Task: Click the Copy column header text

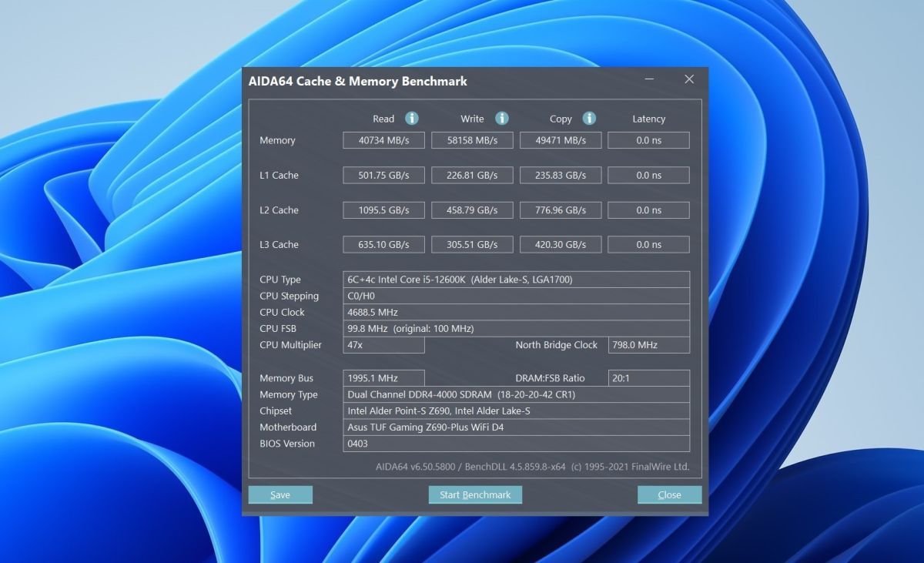Action: coord(561,119)
